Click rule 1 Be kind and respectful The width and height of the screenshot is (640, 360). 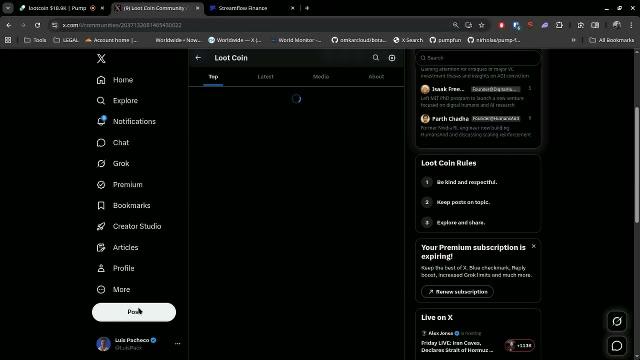click(467, 182)
